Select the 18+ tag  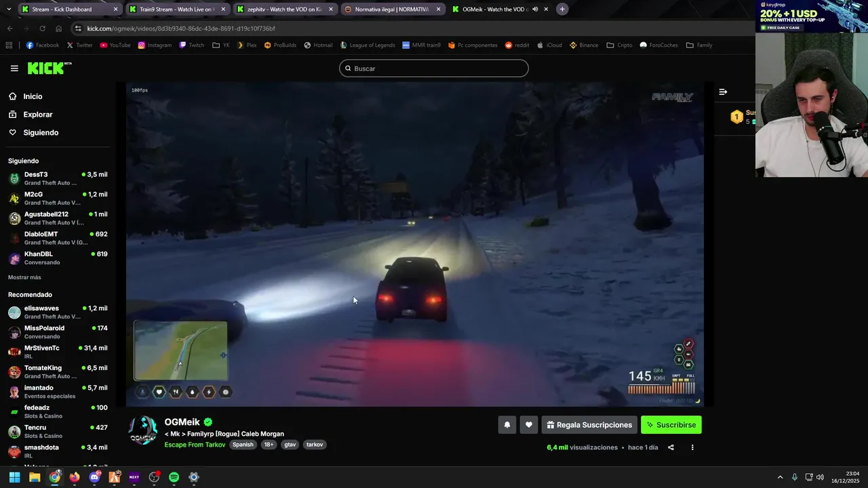pyautogui.click(x=269, y=445)
